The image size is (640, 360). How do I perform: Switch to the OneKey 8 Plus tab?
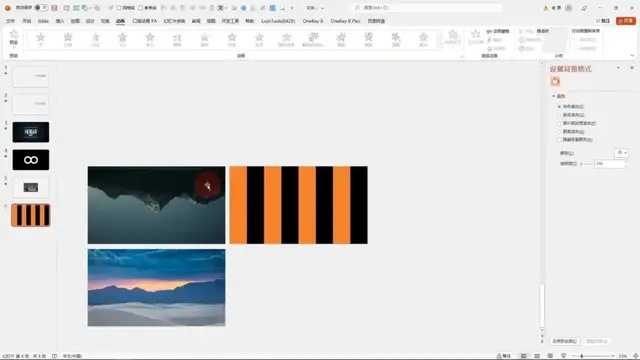pyautogui.click(x=345, y=21)
